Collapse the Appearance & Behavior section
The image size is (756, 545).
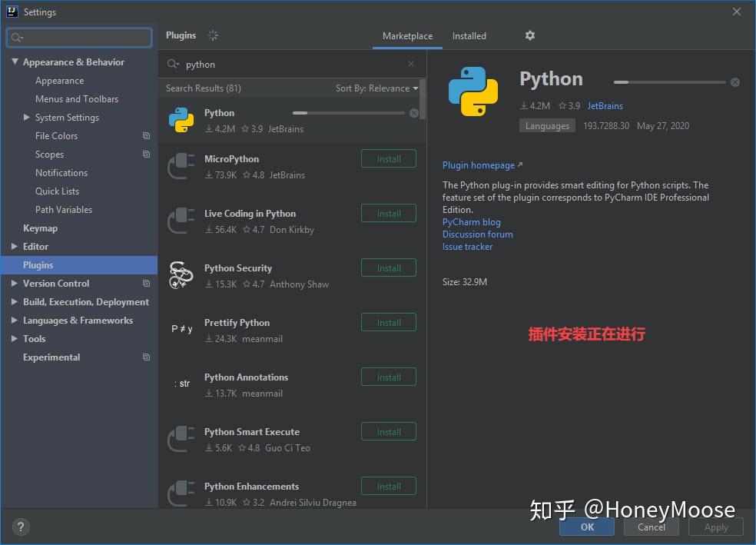pyautogui.click(x=15, y=61)
